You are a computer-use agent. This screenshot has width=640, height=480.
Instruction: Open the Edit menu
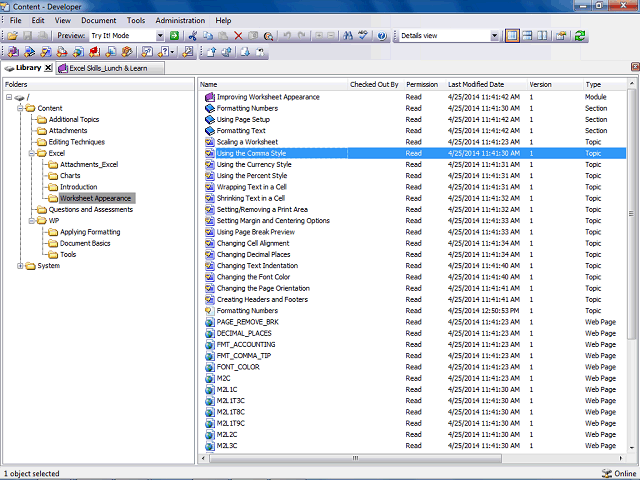coord(38,20)
